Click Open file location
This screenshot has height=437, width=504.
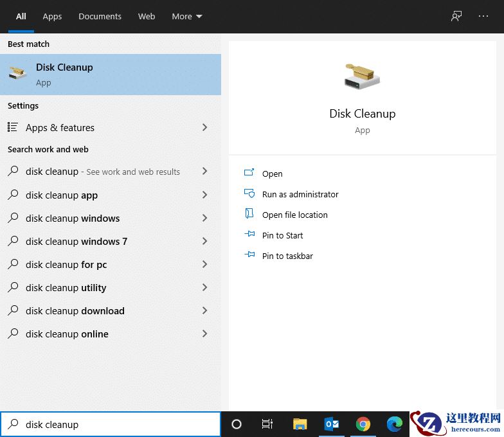294,215
